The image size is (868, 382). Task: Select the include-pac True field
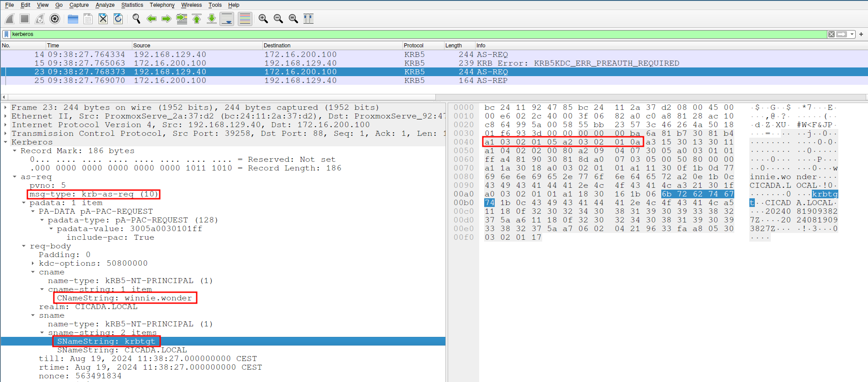tap(110, 237)
